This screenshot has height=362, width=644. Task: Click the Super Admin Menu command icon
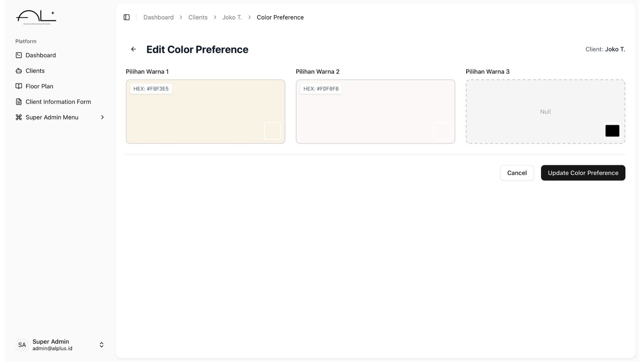(19, 117)
